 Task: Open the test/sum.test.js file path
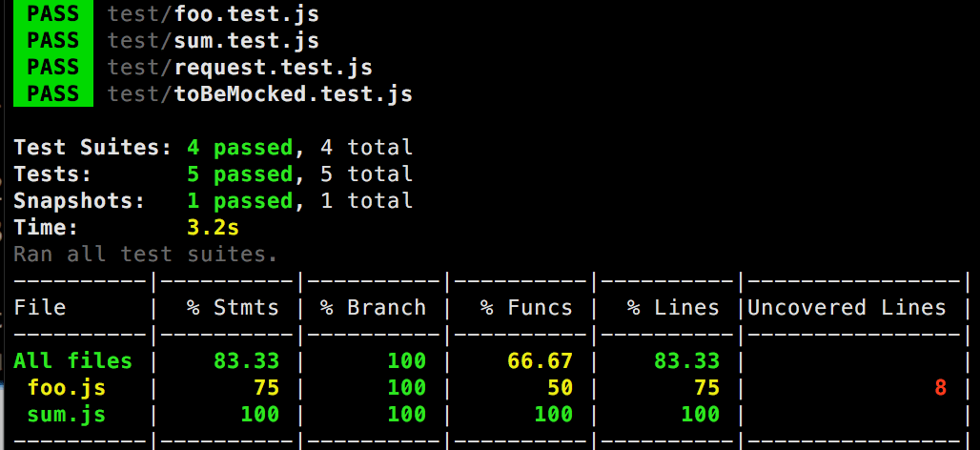pos(213,41)
